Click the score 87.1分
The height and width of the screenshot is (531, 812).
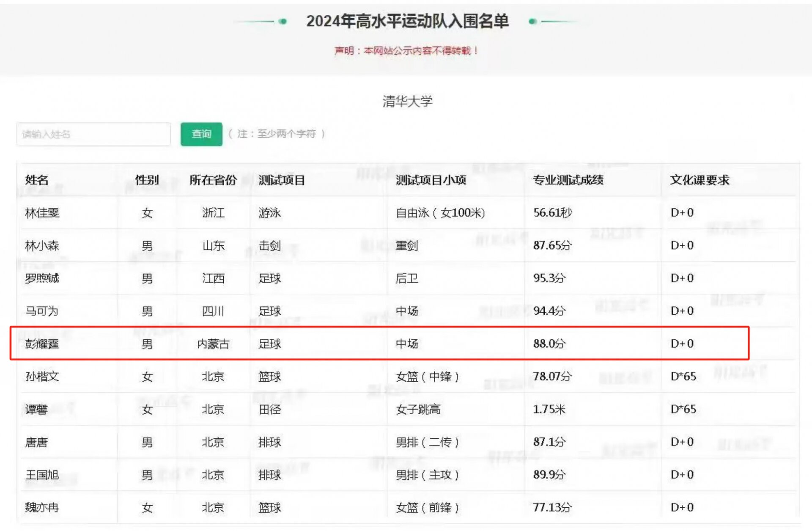tap(549, 442)
